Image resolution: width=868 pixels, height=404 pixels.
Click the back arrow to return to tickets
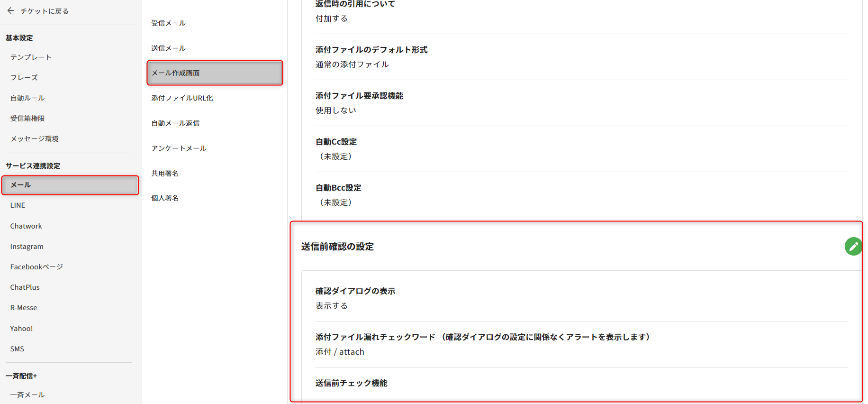[x=11, y=10]
